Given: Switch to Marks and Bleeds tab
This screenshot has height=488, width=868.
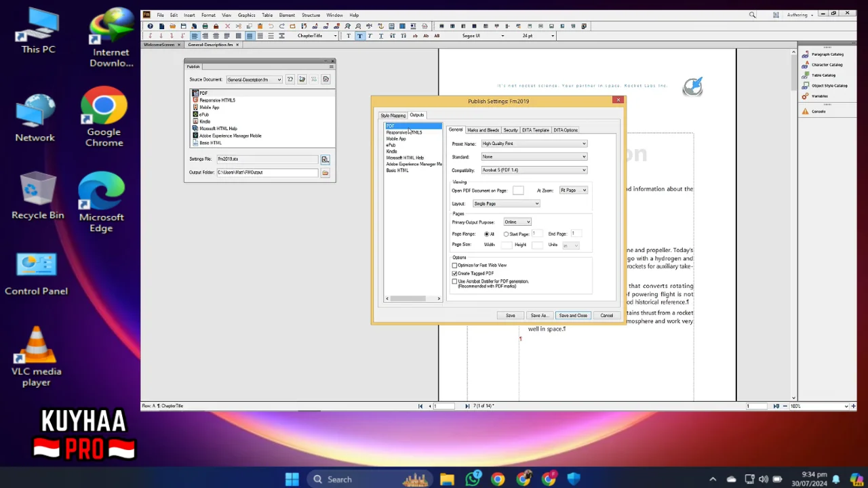Looking at the screenshot, I should [483, 130].
